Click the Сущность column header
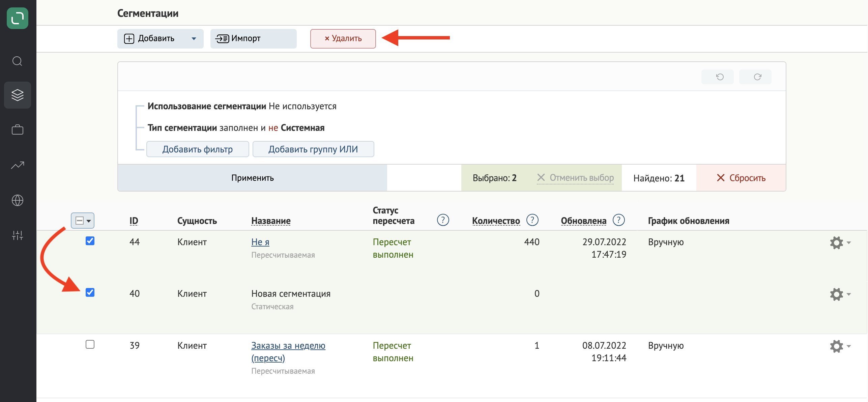The height and width of the screenshot is (402, 868). tap(197, 221)
